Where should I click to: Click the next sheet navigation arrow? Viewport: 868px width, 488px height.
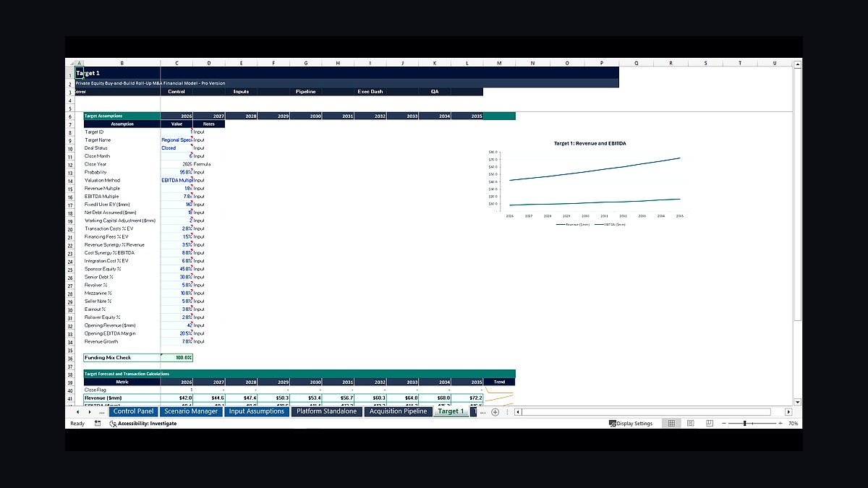tap(90, 412)
